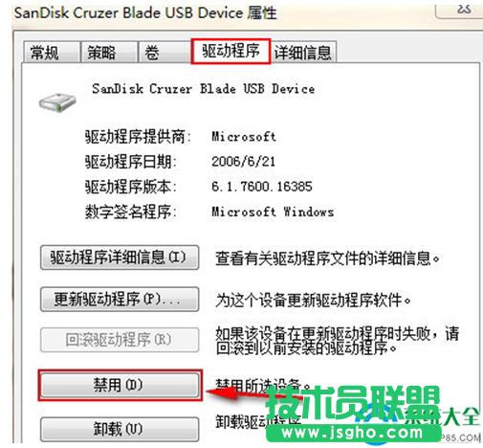Click the dialog title bar text
The height and width of the screenshot is (448, 483).
[x=145, y=13]
